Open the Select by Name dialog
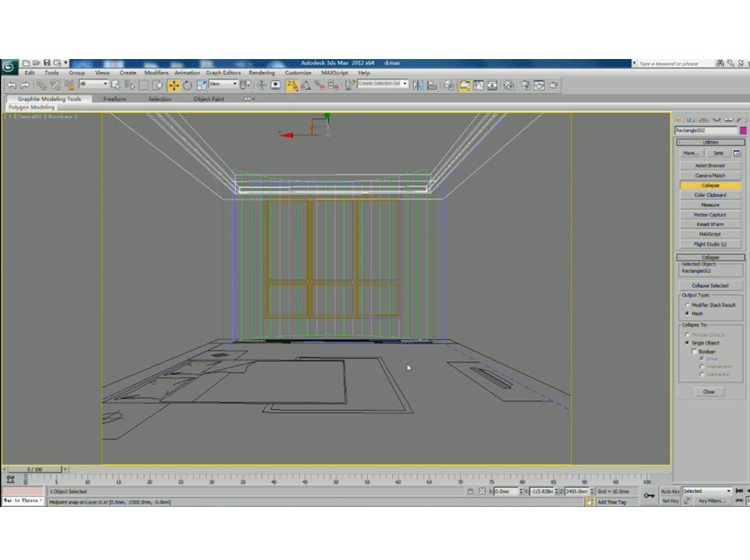This screenshot has width=750, height=560. tap(130, 85)
